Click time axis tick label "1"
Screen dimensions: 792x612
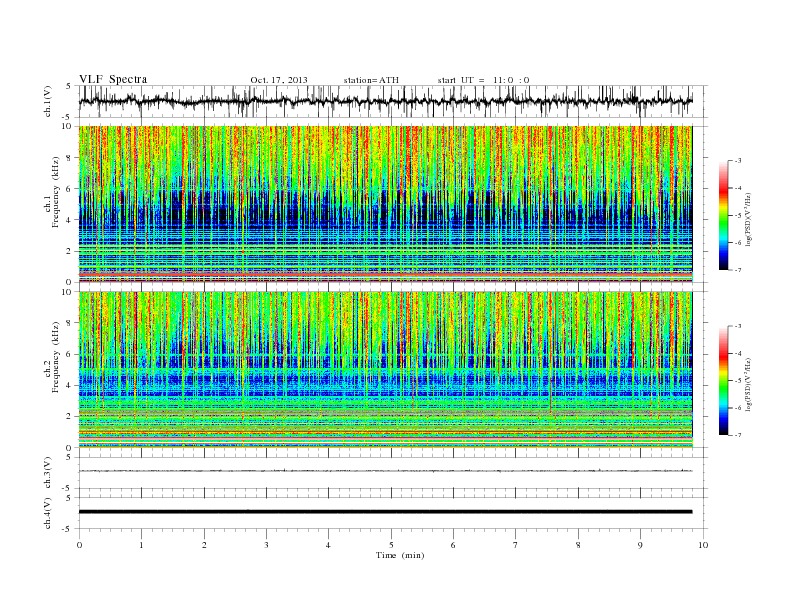point(142,545)
